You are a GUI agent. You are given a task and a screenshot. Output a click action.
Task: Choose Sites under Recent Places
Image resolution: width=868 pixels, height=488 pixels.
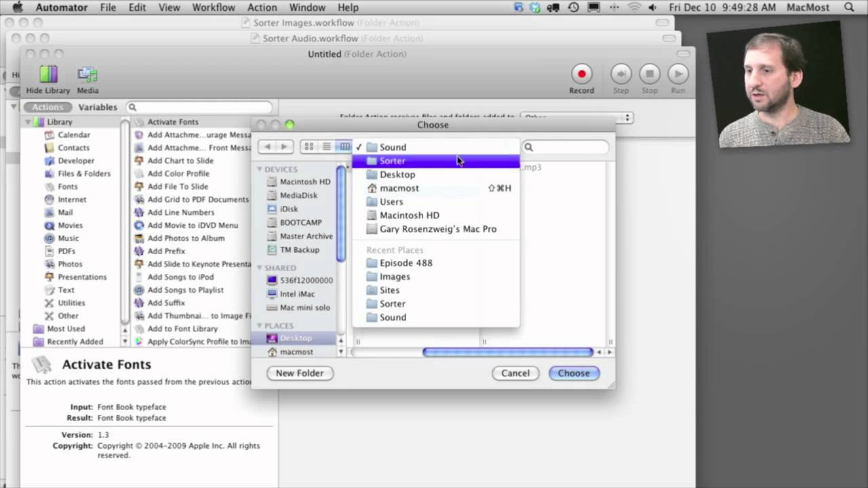coord(435,290)
